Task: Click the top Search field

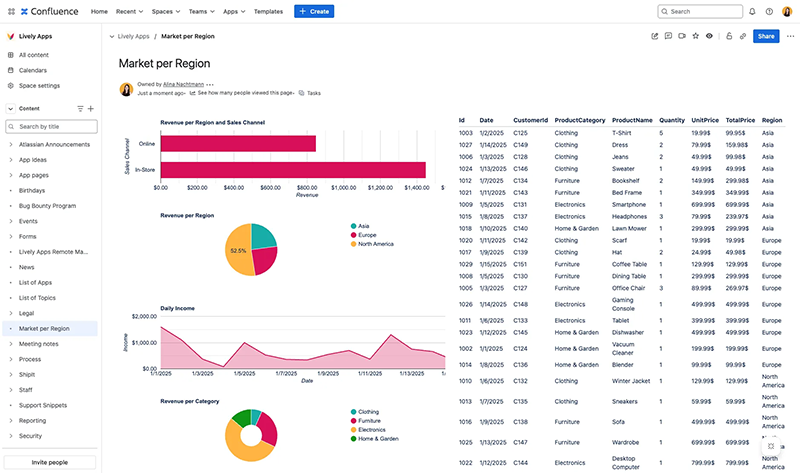Action: 700,11
